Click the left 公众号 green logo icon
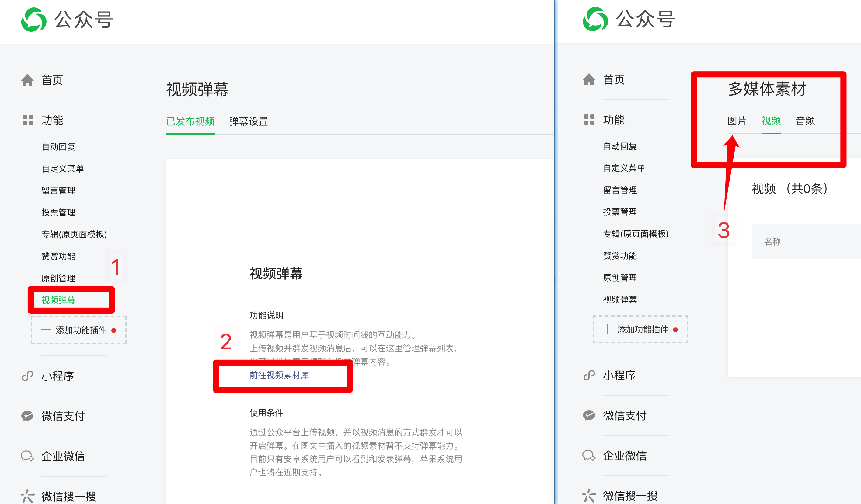The width and height of the screenshot is (861, 504). (33, 19)
